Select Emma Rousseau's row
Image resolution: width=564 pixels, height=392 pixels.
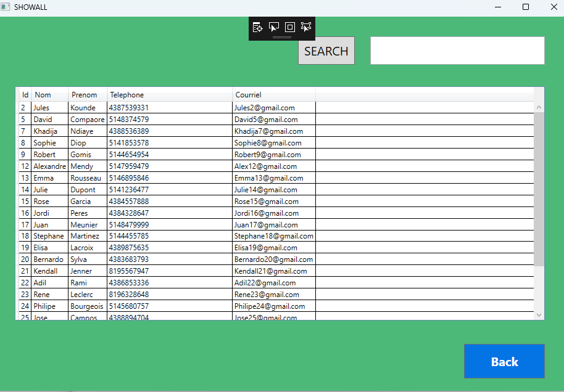[x=123, y=178]
